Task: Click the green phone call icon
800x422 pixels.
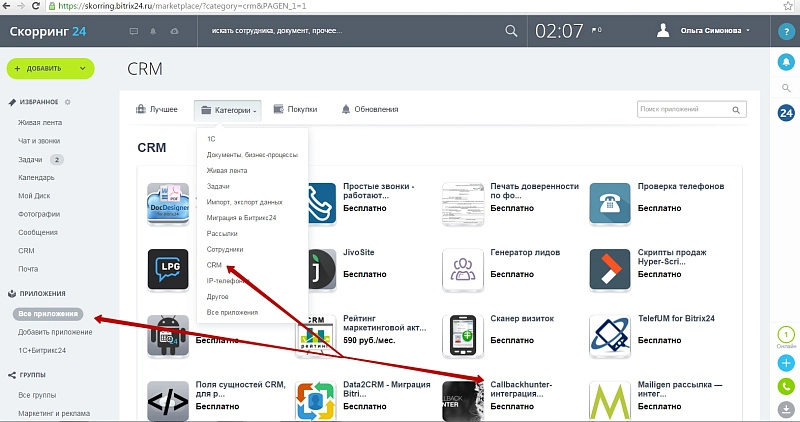Action: [785, 385]
